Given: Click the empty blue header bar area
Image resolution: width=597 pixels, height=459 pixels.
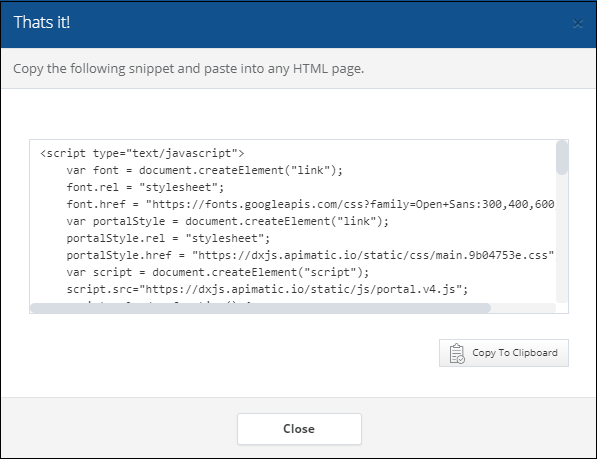Looking at the screenshot, I should (x=320, y=24).
